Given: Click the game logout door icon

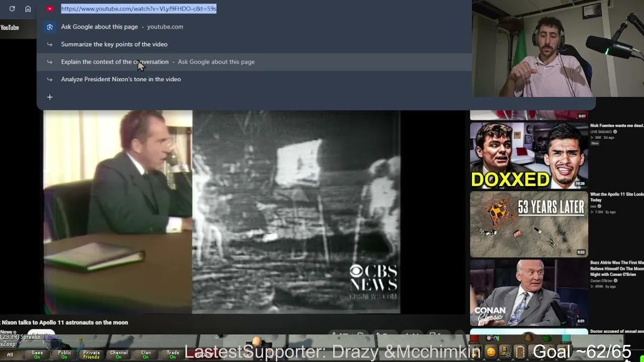Looking at the screenshot, I should [x=521, y=352].
